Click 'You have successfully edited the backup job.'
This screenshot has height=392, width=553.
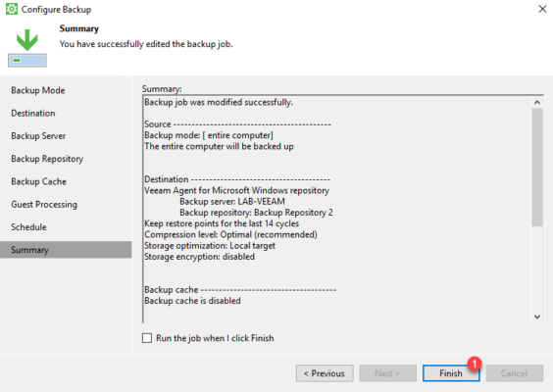(146, 44)
